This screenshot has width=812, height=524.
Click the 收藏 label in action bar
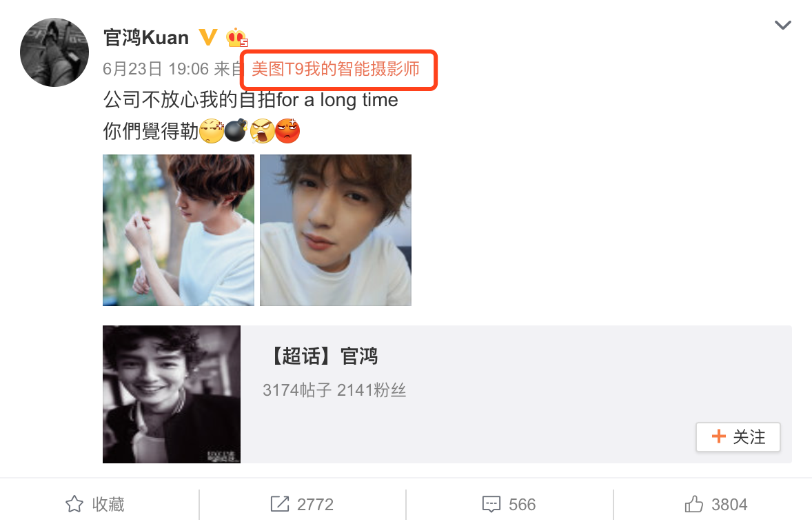point(108,504)
